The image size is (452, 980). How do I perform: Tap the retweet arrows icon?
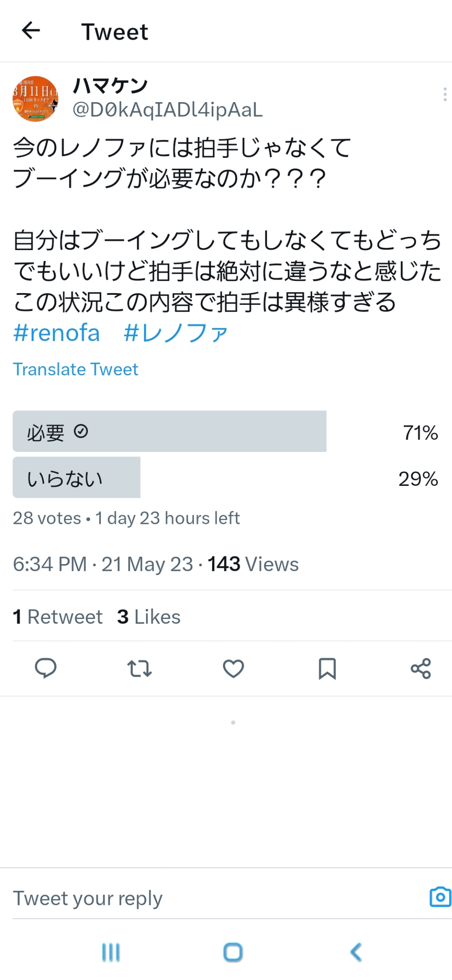(139, 668)
